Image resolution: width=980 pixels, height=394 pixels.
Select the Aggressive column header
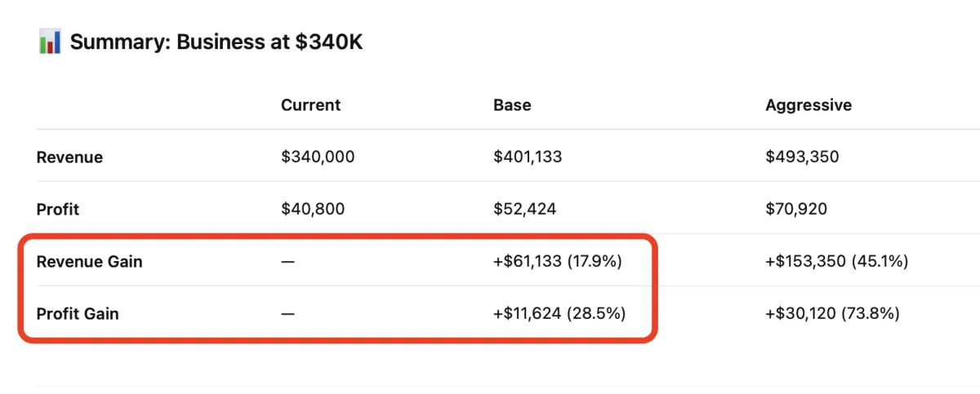[x=808, y=105]
